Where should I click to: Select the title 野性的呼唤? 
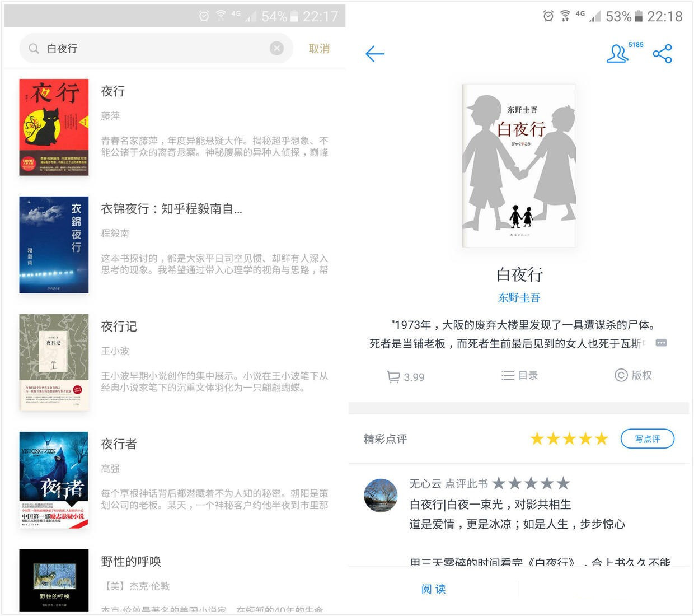pos(131,562)
